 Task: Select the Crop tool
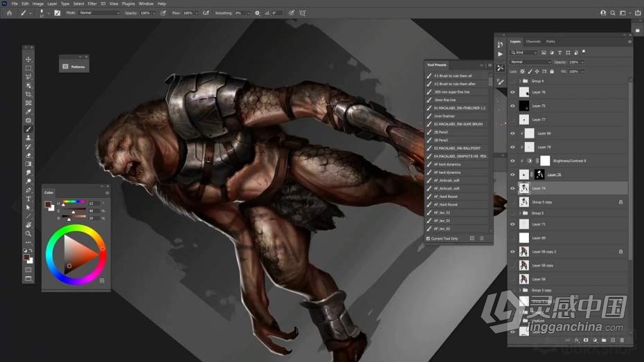pos(28,94)
